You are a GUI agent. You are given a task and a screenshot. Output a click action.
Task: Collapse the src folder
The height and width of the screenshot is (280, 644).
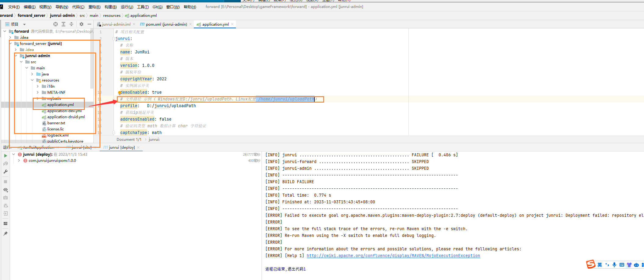click(x=21, y=62)
